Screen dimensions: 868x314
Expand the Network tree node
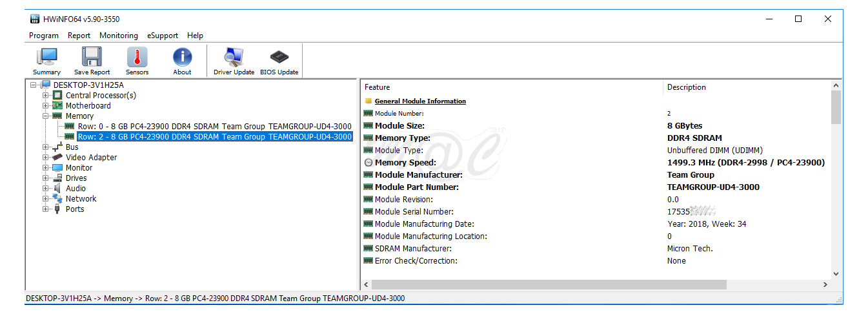click(x=46, y=198)
